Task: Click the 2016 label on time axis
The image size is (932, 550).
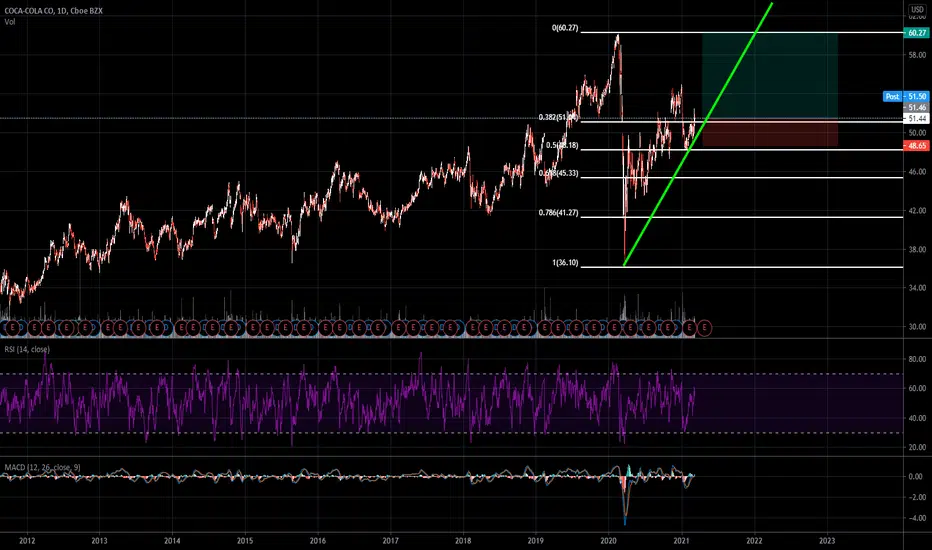Action: (317, 540)
